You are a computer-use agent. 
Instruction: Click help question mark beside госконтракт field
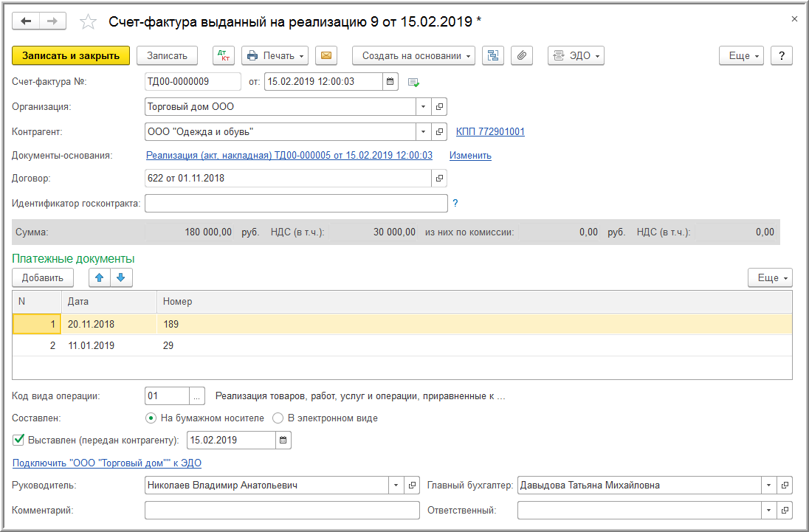[455, 203]
